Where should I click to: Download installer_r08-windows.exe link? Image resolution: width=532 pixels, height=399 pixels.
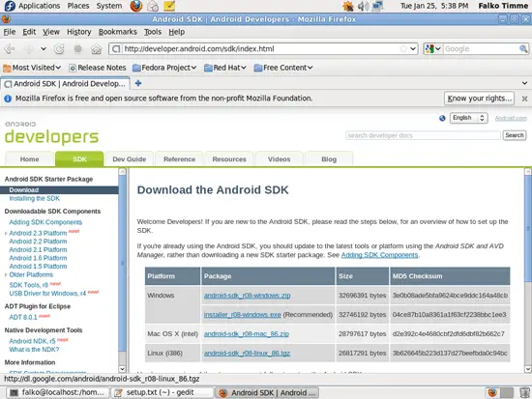point(242,315)
